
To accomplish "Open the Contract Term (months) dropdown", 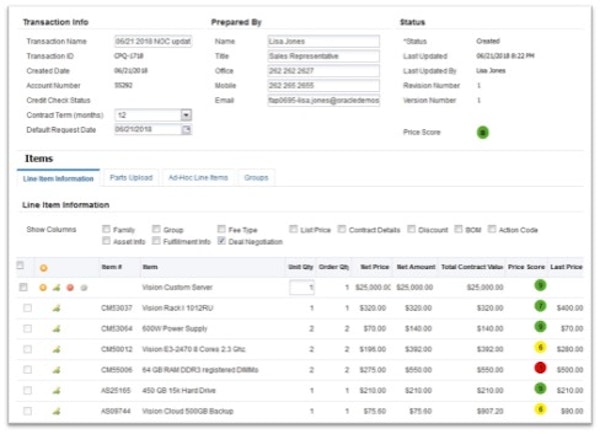I will tap(186, 115).
